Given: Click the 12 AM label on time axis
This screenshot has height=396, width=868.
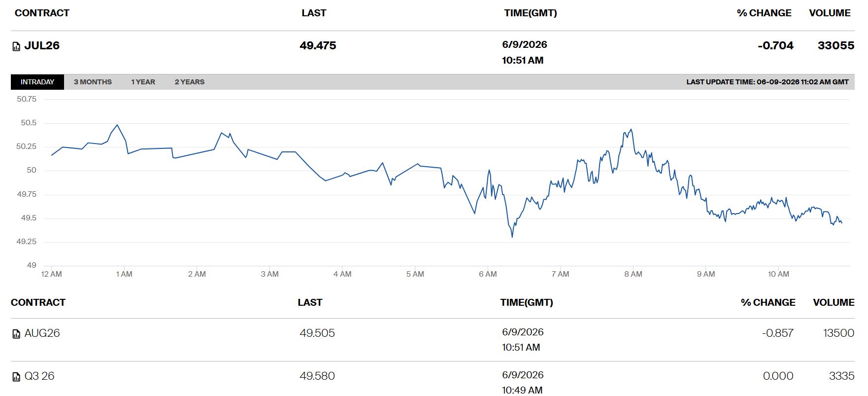Looking at the screenshot, I should click(51, 274).
